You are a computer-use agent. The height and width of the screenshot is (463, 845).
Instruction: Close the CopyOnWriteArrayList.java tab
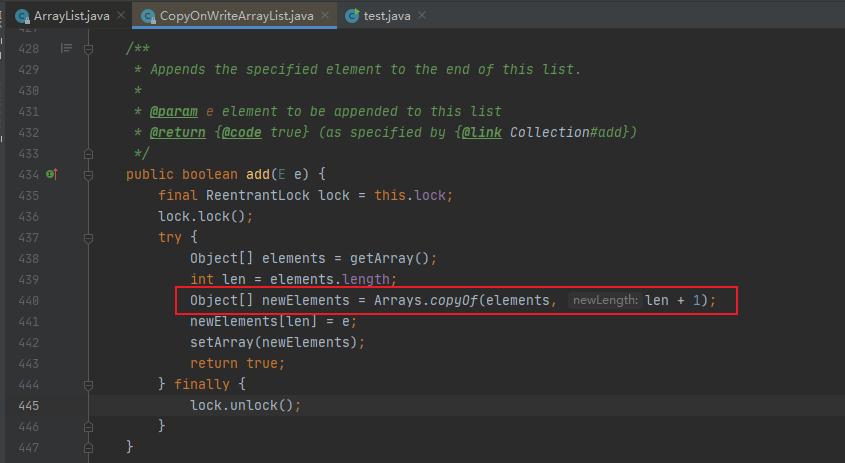(327, 16)
